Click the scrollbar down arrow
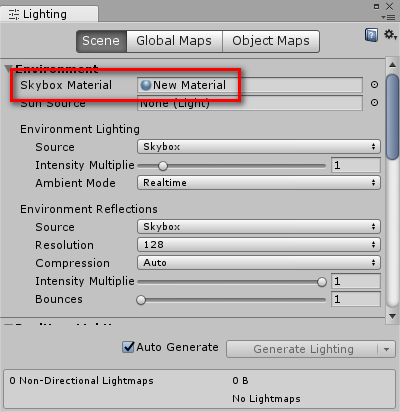 393,316
